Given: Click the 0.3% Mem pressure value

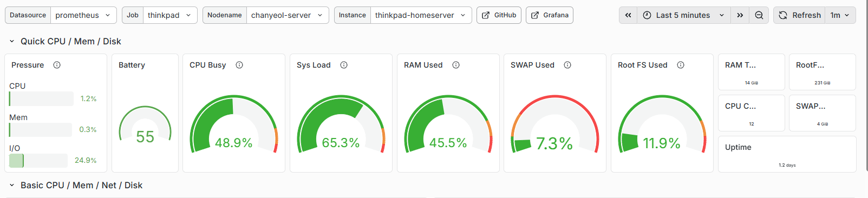Looking at the screenshot, I should point(88,129).
